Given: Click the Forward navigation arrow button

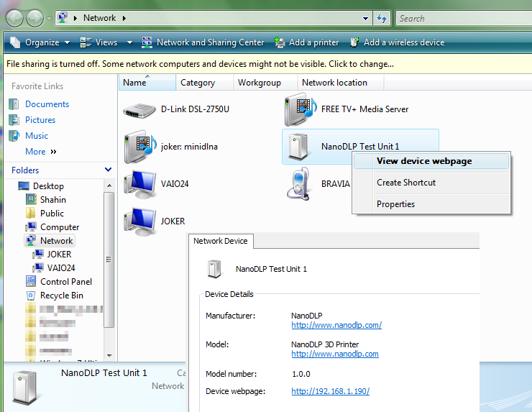Looking at the screenshot, I should pos(35,18).
